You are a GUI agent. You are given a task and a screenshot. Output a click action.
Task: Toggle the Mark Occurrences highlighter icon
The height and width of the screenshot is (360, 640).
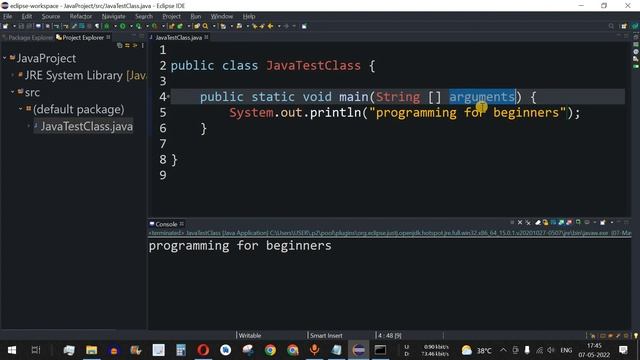[x=73, y=26]
